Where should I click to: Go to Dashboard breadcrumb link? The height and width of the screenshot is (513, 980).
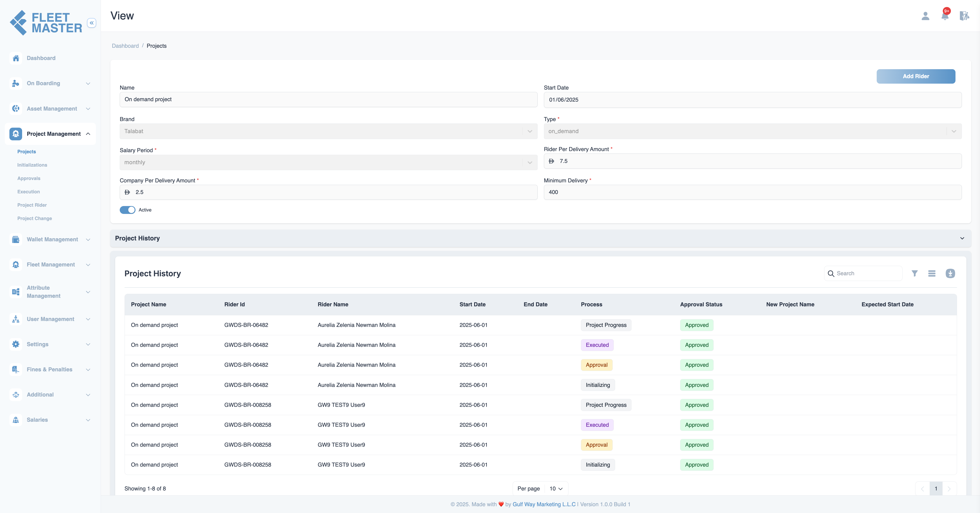coord(125,46)
